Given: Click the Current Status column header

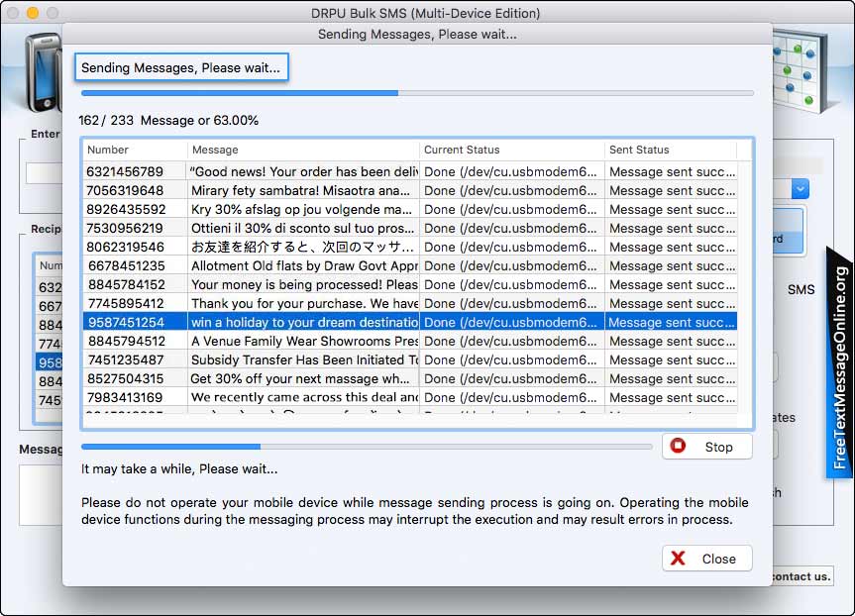Looking at the screenshot, I should click(x=512, y=150).
